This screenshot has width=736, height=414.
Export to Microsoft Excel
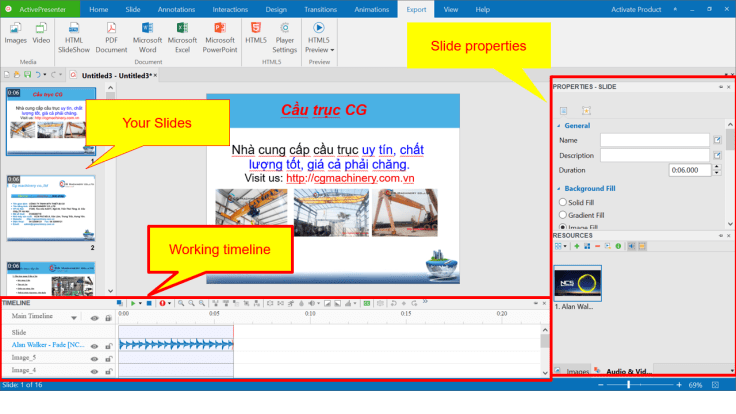point(183,38)
